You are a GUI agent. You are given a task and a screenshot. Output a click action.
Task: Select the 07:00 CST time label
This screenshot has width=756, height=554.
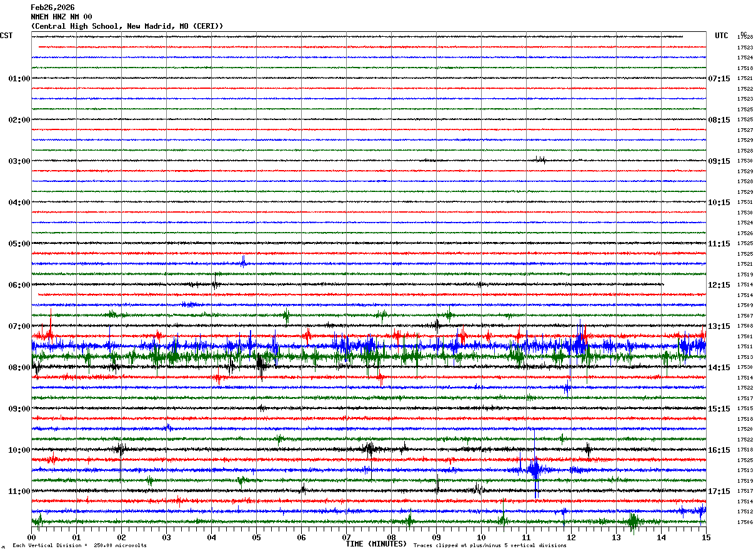click(19, 326)
